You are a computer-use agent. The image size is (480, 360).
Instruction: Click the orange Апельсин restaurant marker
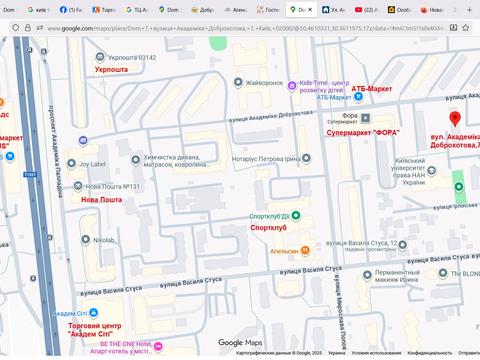point(305,250)
